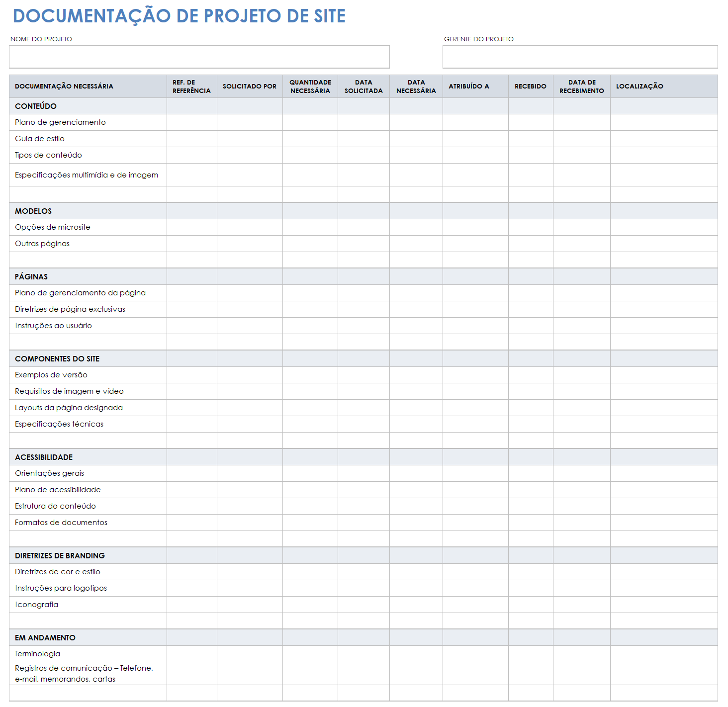This screenshot has width=728, height=707.
Task: Click the 'ACESSIBILIDADE' section row
Action: (364, 457)
